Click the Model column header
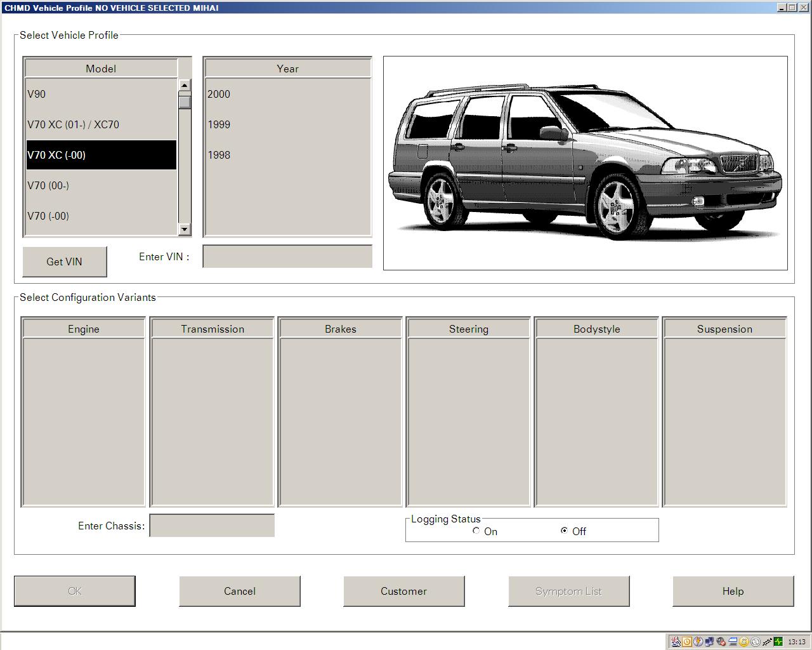 (x=101, y=69)
